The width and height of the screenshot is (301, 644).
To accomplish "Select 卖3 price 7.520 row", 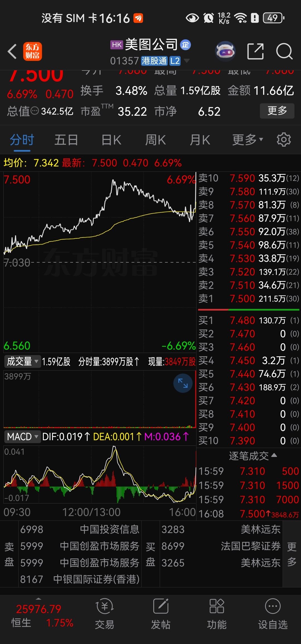I will click(249, 272).
